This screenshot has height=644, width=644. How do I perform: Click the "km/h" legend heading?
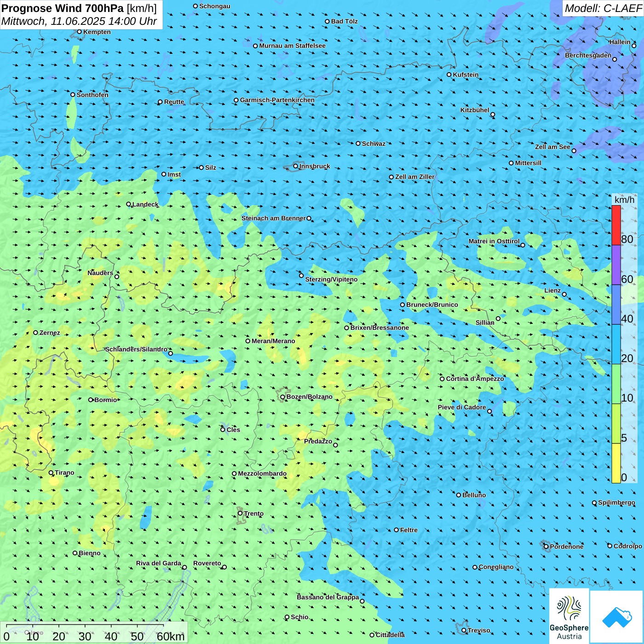(x=624, y=200)
